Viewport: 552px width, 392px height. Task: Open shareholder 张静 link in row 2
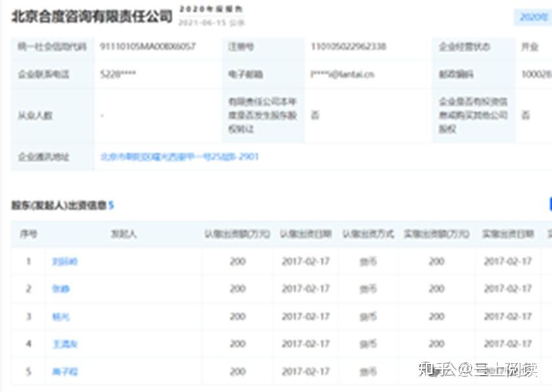point(61,289)
